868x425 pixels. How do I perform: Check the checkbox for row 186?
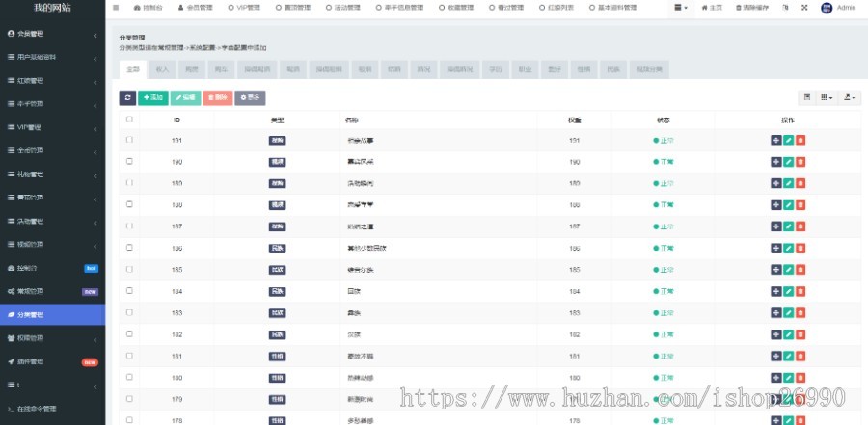click(129, 248)
